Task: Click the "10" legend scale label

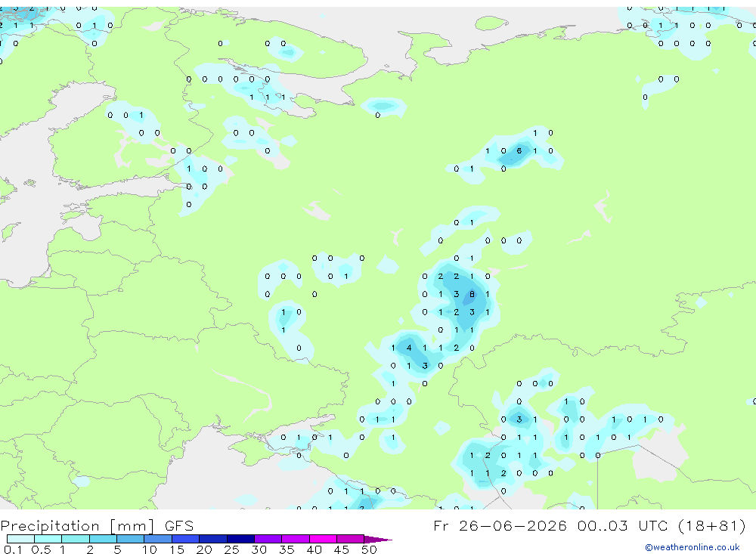Action: 149,549
